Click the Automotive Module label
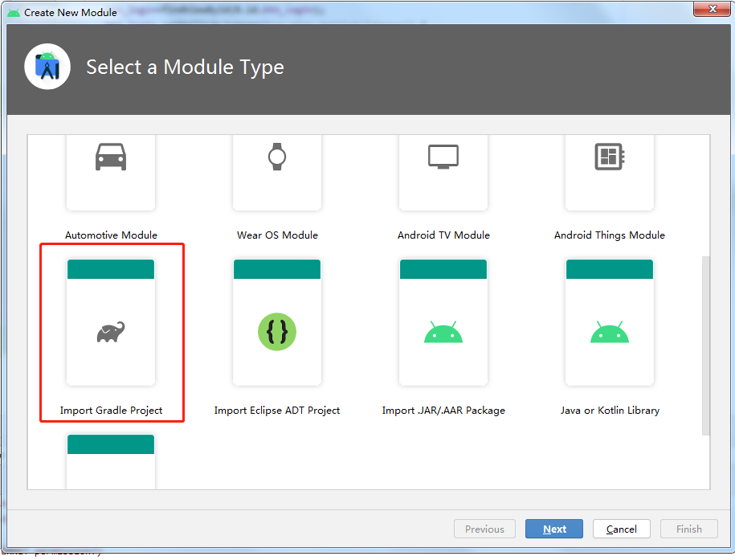This screenshot has width=735, height=560. (111, 235)
